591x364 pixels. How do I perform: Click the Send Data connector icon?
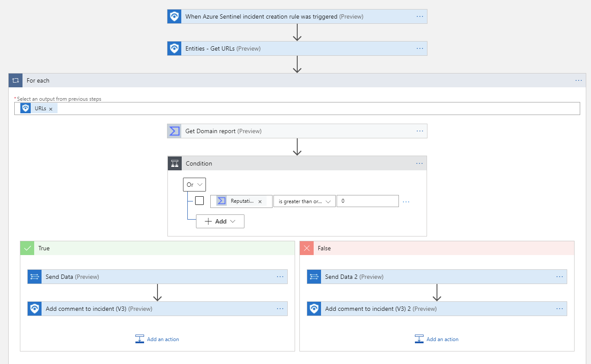(35, 277)
